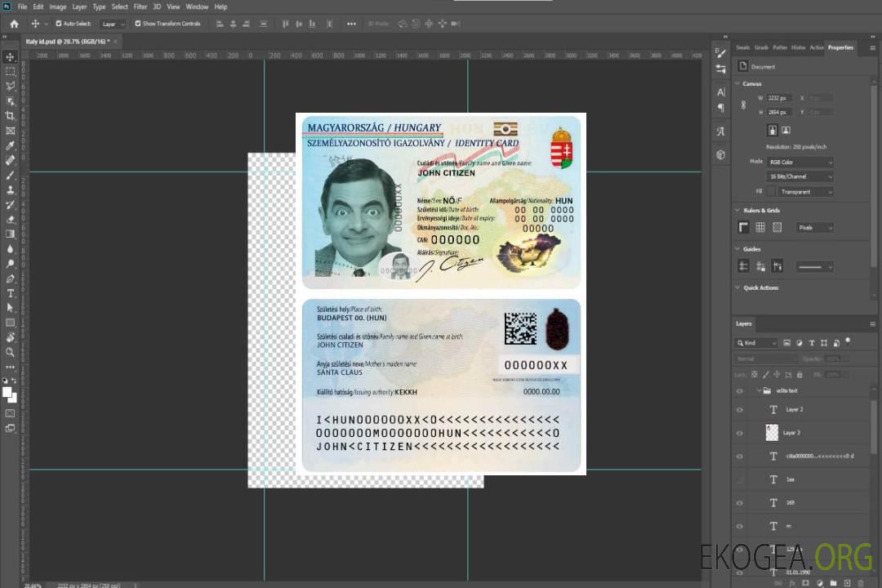
Task: Select the Move tool in the toolbox
Action: (10, 57)
